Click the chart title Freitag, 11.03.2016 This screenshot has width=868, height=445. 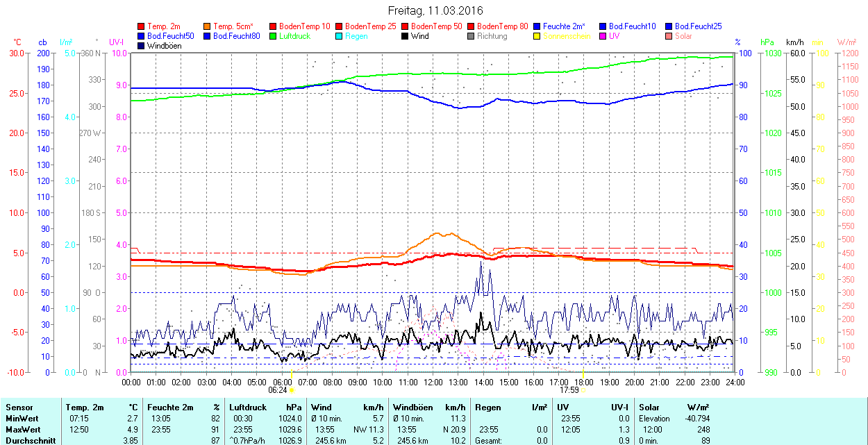pos(435,10)
